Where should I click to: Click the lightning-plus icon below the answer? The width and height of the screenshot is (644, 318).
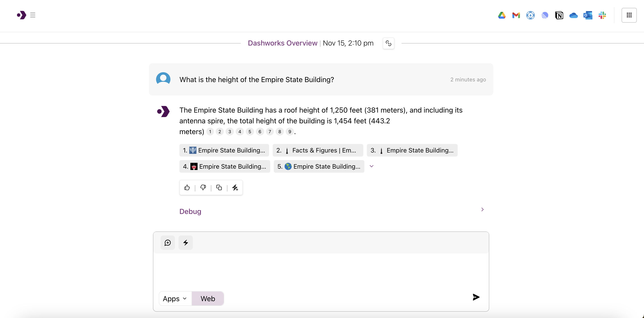click(x=235, y=187)
